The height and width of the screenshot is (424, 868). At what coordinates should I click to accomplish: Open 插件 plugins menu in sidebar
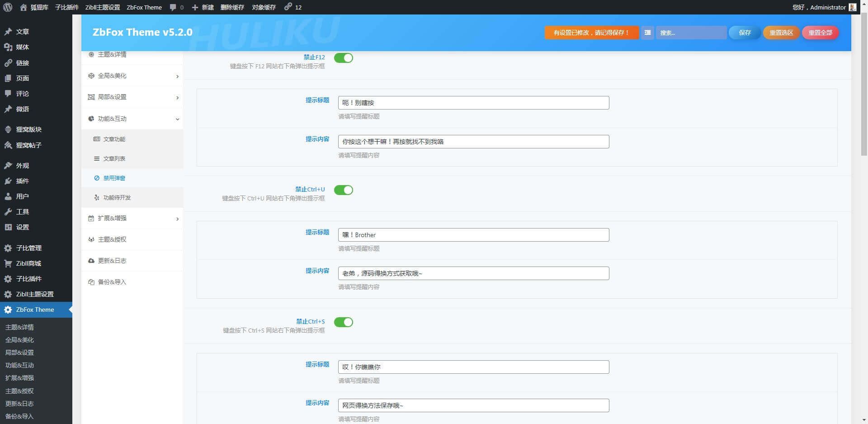click(22, 181)
